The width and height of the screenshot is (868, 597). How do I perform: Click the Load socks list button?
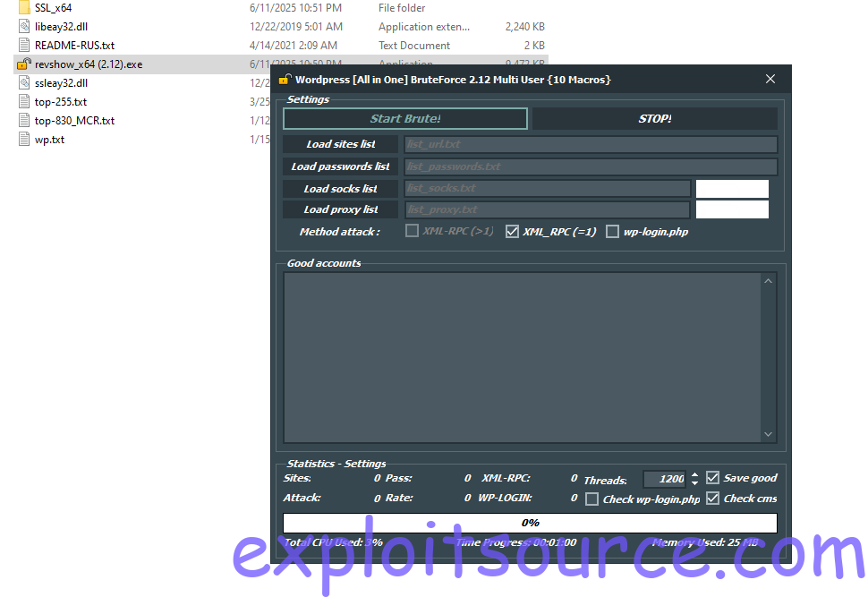click(x=340, y=189)
